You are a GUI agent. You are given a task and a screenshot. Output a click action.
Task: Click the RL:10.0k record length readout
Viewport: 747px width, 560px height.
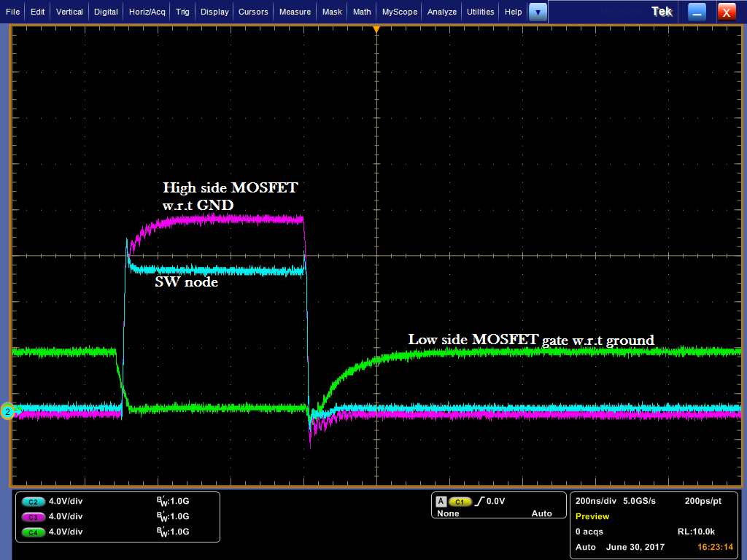coord(696,532)
